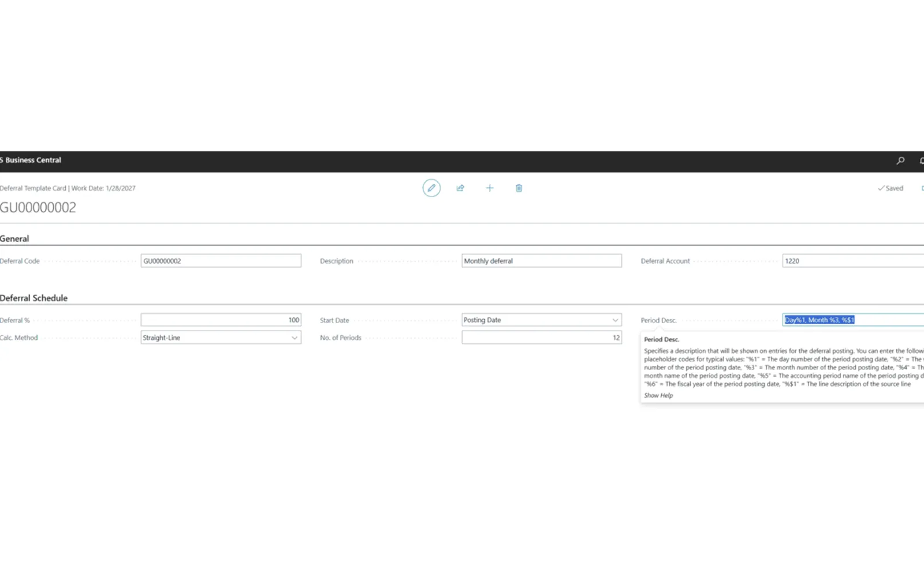Click the Calc. Method field label

pos(19,338)
